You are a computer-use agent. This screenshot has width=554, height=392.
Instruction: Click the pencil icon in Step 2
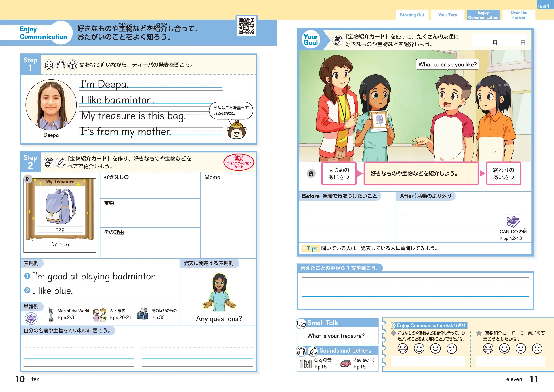point(61,162)
